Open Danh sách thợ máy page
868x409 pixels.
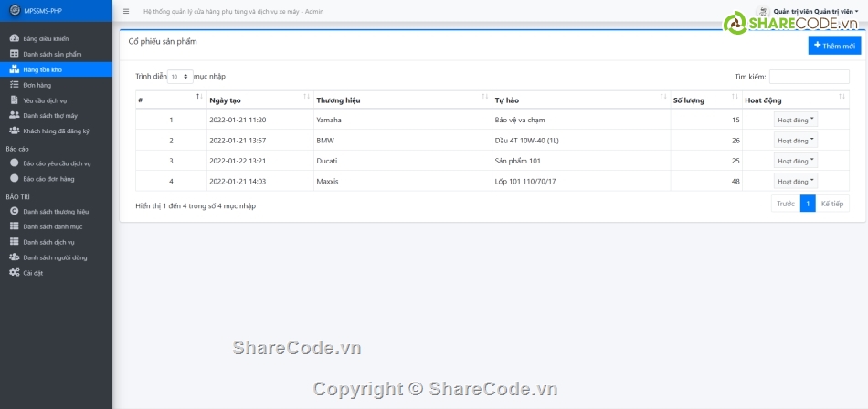coord(50,115)
